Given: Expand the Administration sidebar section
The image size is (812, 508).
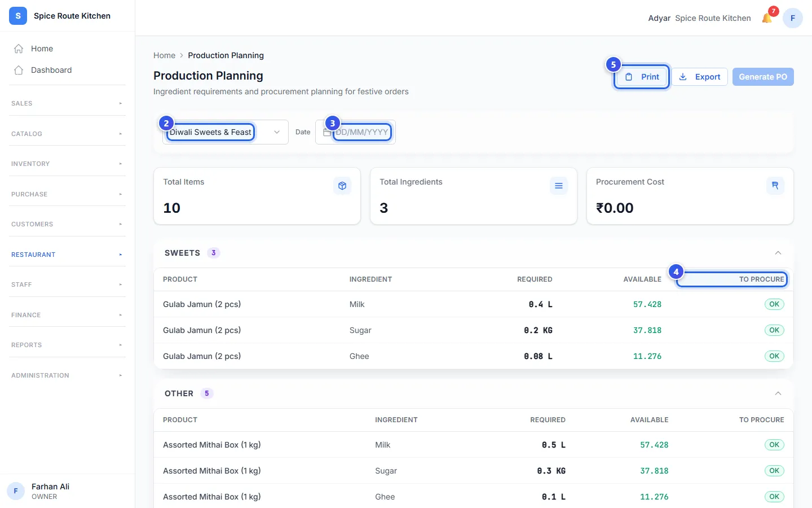Looking at the screenshot, I should point(67,375).
